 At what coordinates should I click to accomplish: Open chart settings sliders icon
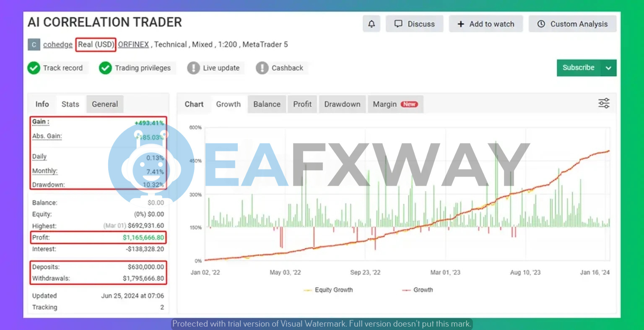pos(604,104)
